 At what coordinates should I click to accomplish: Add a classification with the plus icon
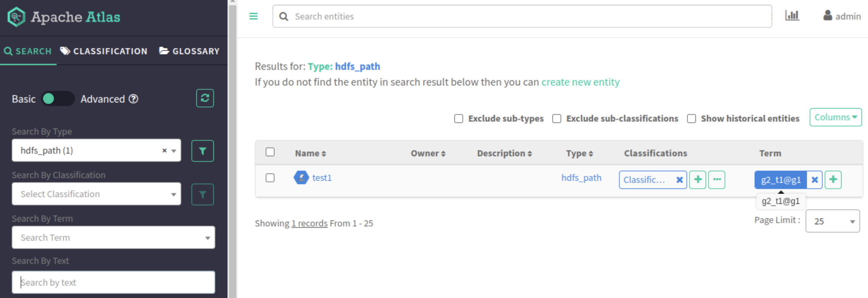[697, 180]
